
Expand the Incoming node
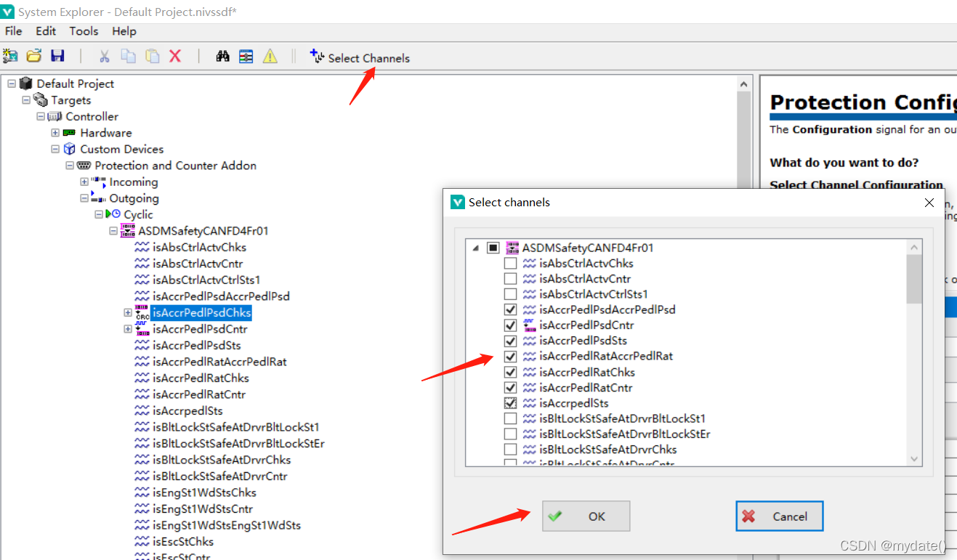(x=84, y=182)
